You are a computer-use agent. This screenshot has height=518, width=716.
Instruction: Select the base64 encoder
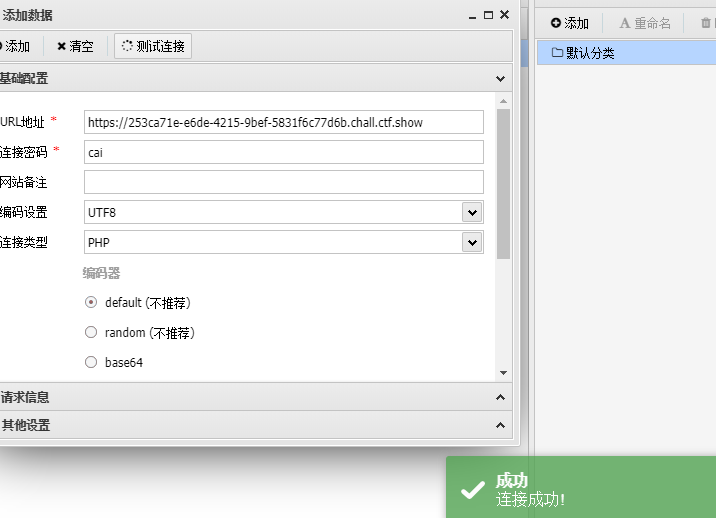91,362
